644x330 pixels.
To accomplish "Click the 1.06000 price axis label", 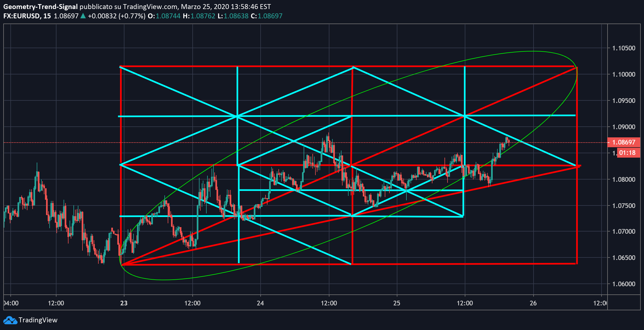I will coord(623,284).
